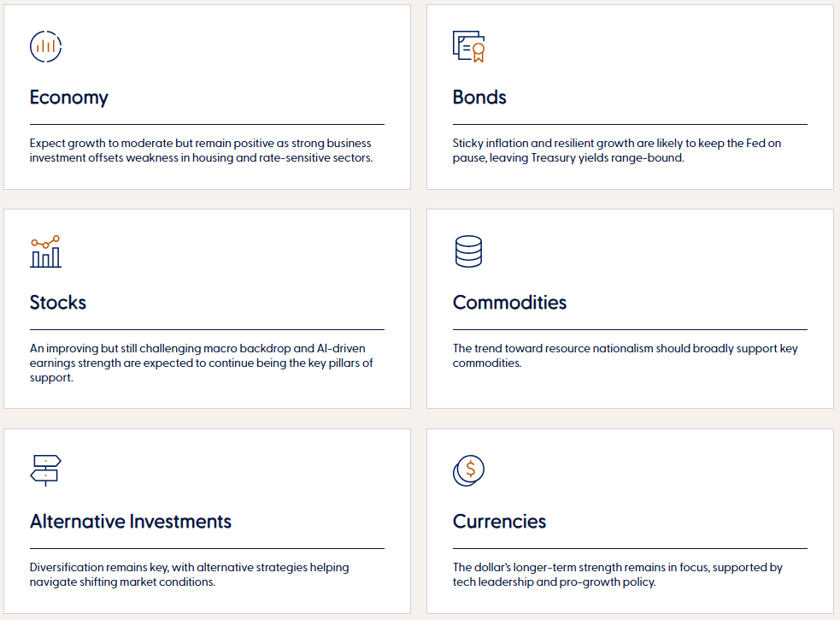Click the Commodities stacked database icon
The width and height of the screenshot is (840, 620).
tap(469, 251)
